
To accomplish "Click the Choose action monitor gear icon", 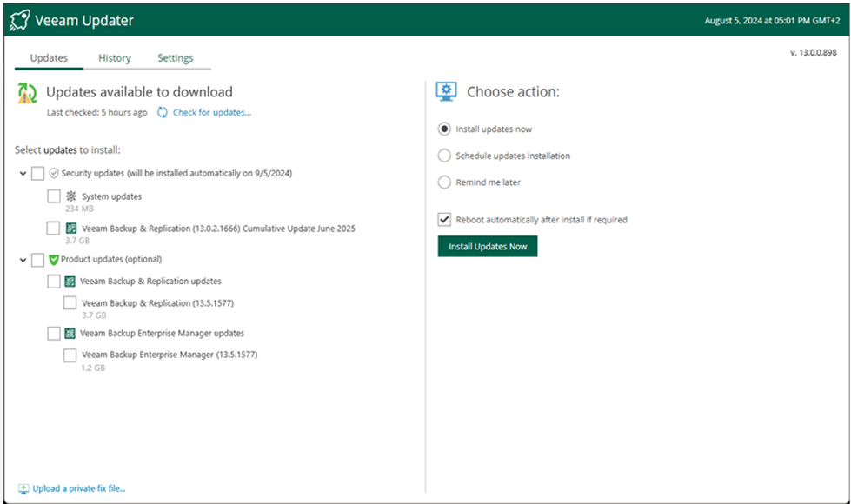I will 446,91.
